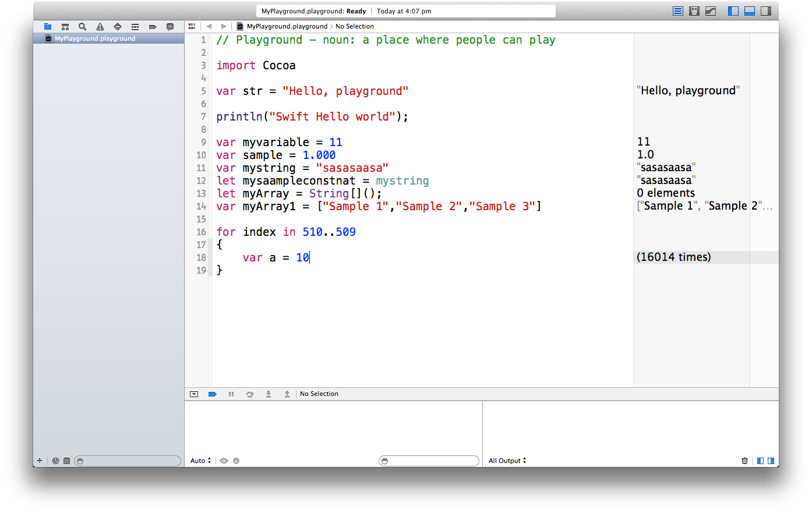Select the Symbol navigator icon
This screenshot has height=513, width=812.
click(x=65, y=26)
